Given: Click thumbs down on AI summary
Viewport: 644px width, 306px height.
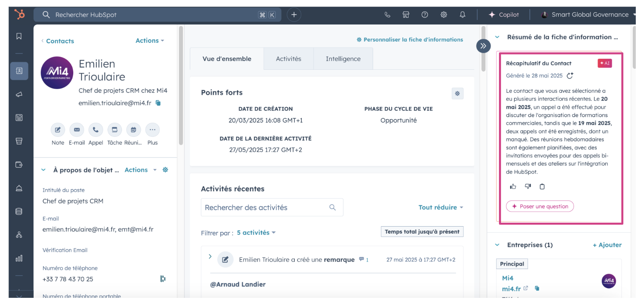Looking at the screenshot, I should coord(528,186).
